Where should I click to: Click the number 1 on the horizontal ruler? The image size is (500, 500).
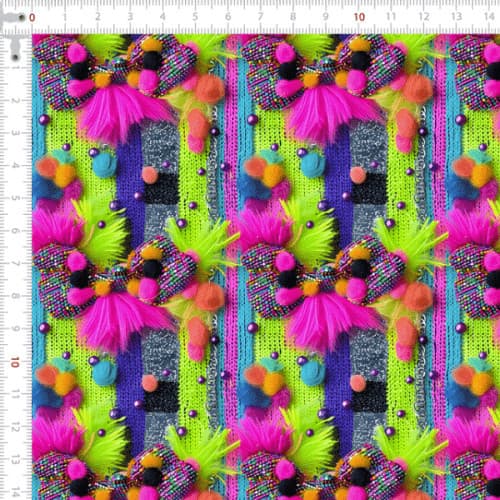click(65, 17)
